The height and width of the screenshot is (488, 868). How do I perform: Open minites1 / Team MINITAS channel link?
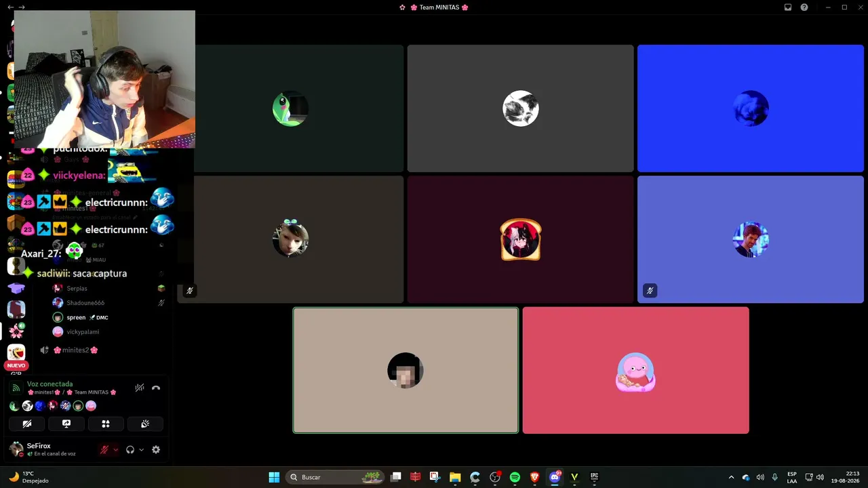[72, 392]
